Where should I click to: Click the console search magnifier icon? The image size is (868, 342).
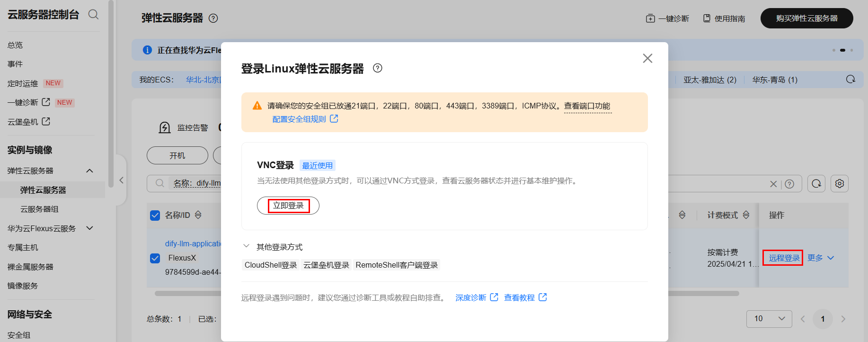(94, 15)
